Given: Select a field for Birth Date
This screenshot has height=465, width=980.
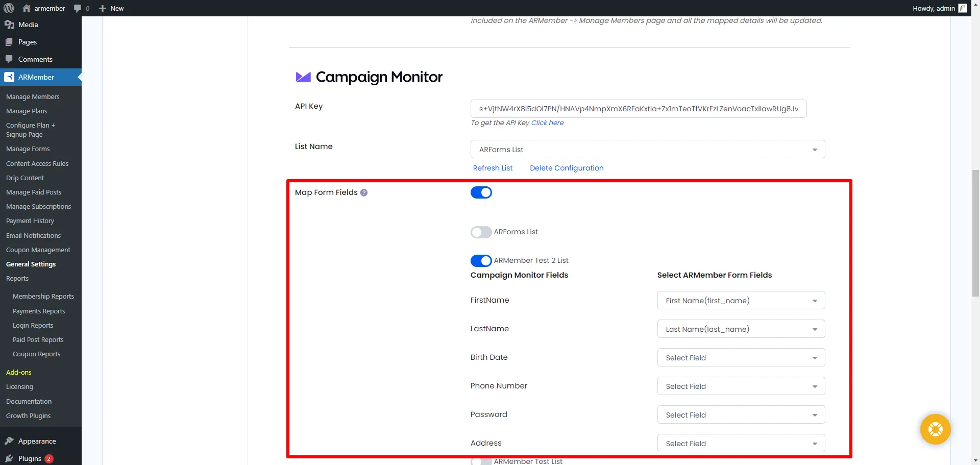Looking at the screenshot, I should (x=741, y=358).
